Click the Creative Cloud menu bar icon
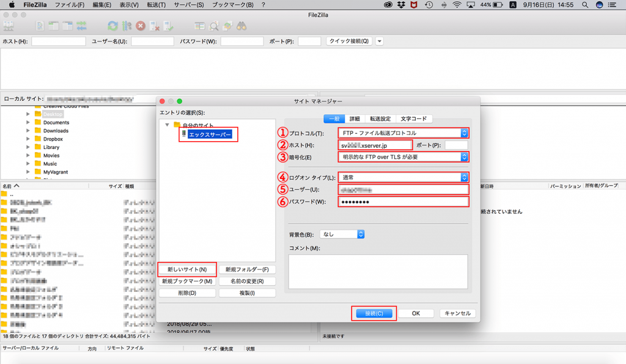The height and width of the screenshot is (364, 626). pyautogui.click(x=388, y=5)
